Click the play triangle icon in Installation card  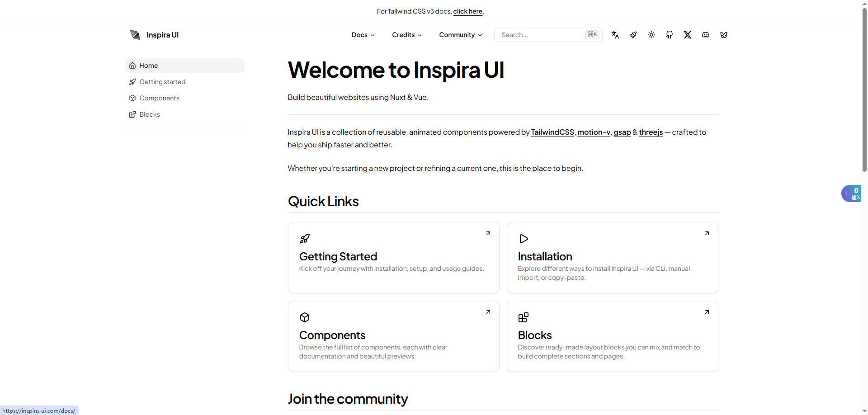pyautogui.click(x=524, y=239)
